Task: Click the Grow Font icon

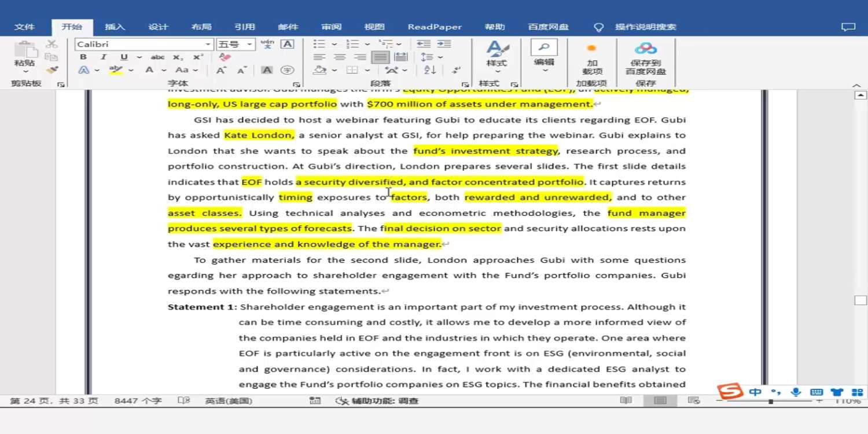Action: point(221,70)
